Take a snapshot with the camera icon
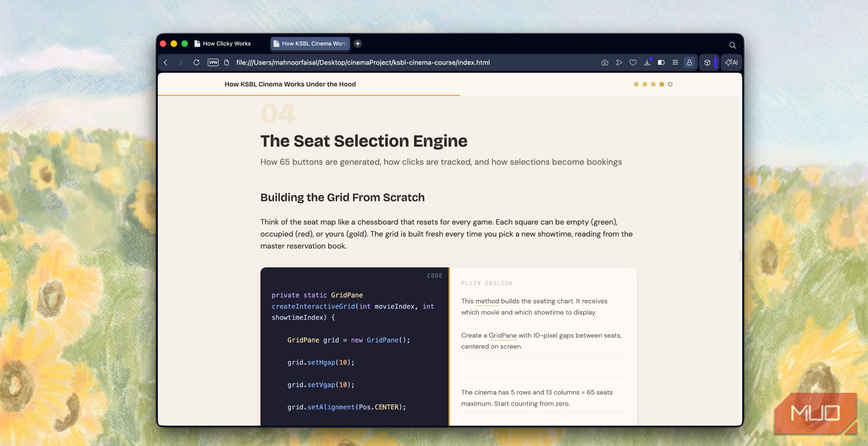Image resolution: width=868 pixels, height=446 pixels. 605,63
